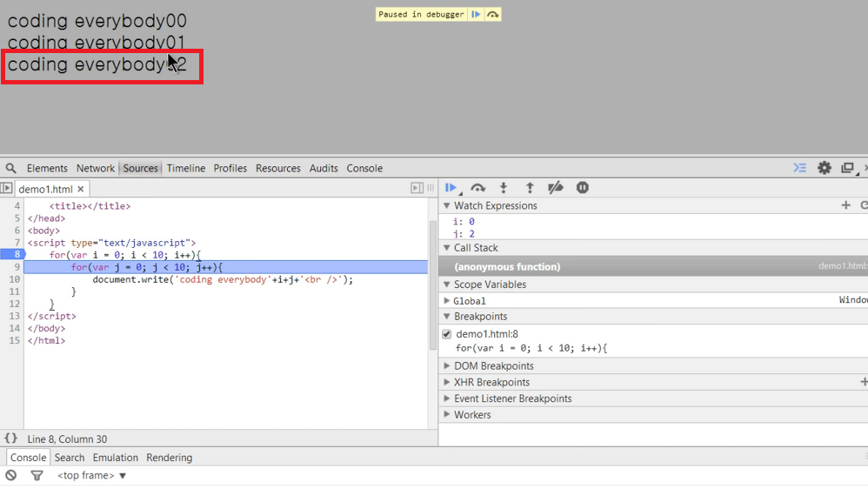Click the 'coding everybody00' page text
Viewport: 868px width, 489px height.
[x=97, y=21]
